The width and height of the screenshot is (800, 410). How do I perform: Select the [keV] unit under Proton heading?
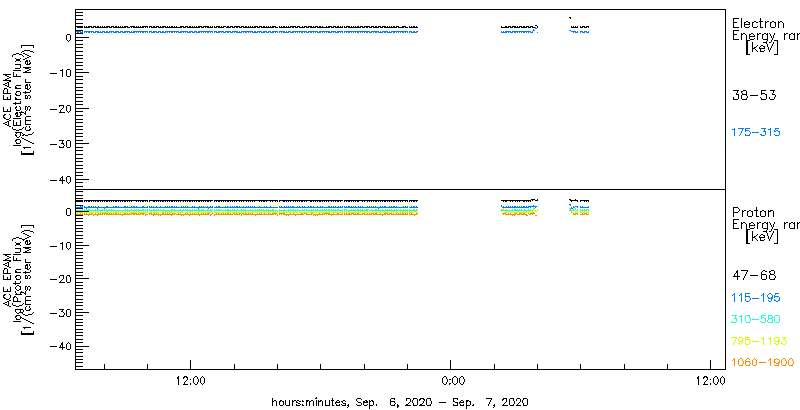762,237
